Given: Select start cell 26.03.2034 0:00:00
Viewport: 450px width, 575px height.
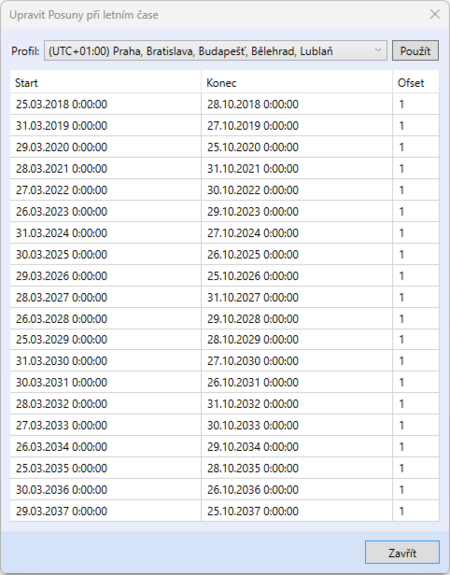Looking at the screenshot, I should coord(105,447).
